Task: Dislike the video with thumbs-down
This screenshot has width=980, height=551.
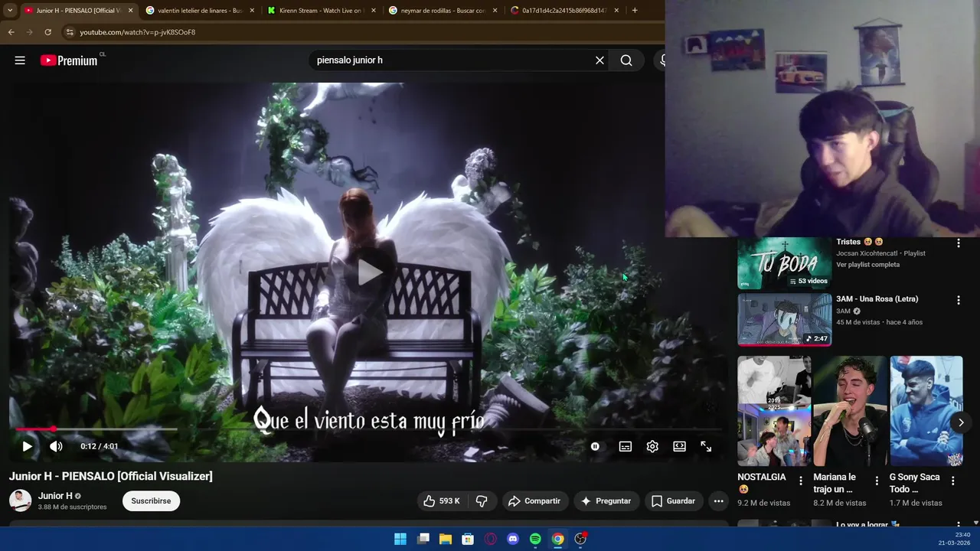Action: pyautogui.click(x=482, y=501)
